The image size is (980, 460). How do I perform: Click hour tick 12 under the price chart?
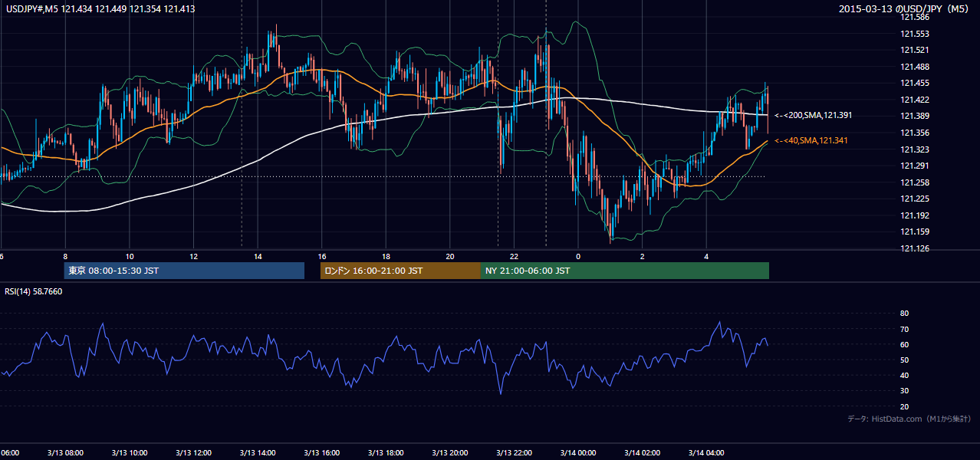point(194,256)
